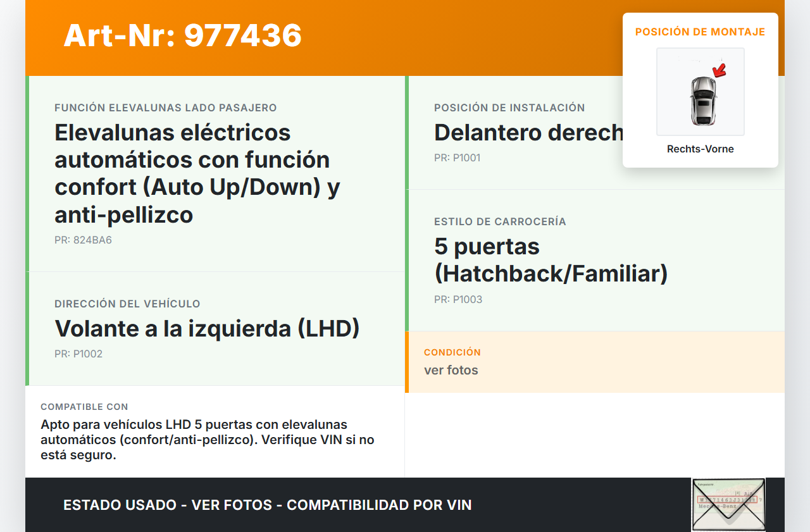Select PR code 824BA6
The width and height of the screenshot is (810, 532).
point(83,240)
